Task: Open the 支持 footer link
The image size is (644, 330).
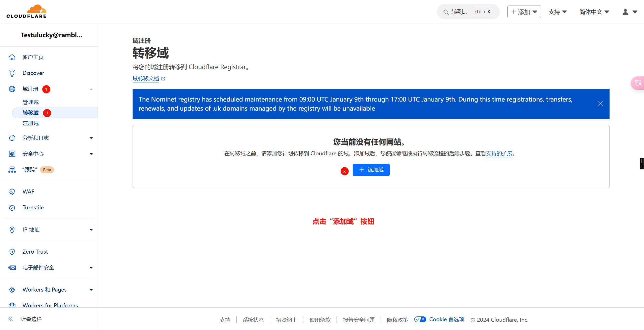Action: 225,320
